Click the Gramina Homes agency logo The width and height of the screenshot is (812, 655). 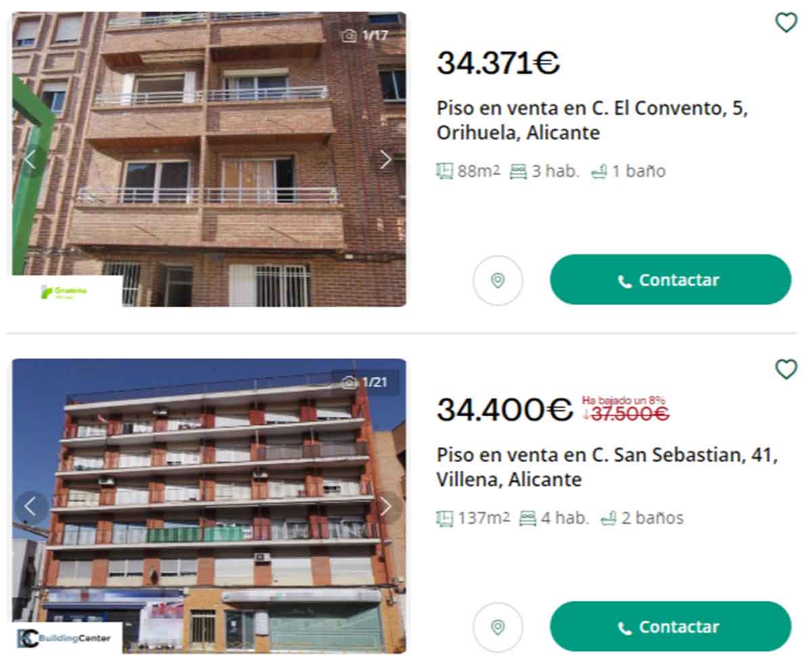pyautogui.click(x=68, y=292)
